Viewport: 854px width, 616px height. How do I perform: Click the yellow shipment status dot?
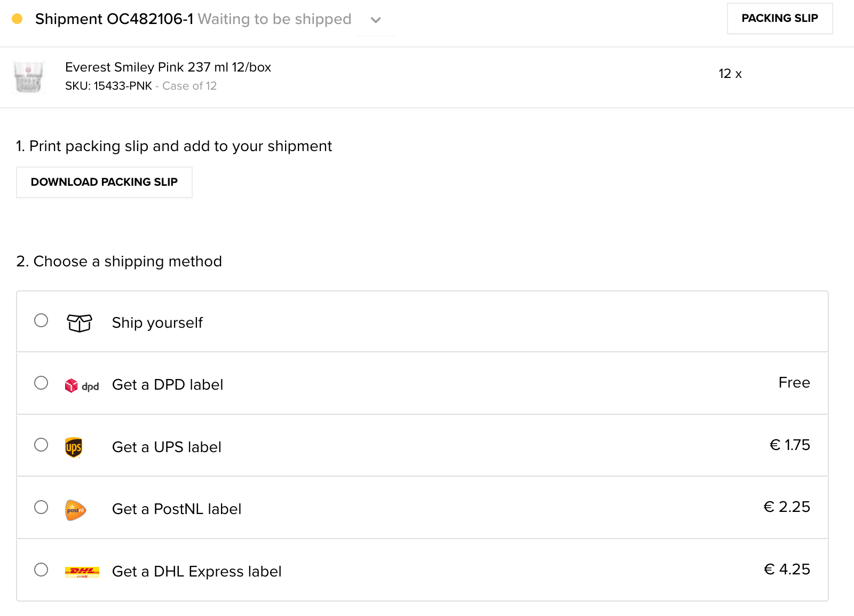18,19
